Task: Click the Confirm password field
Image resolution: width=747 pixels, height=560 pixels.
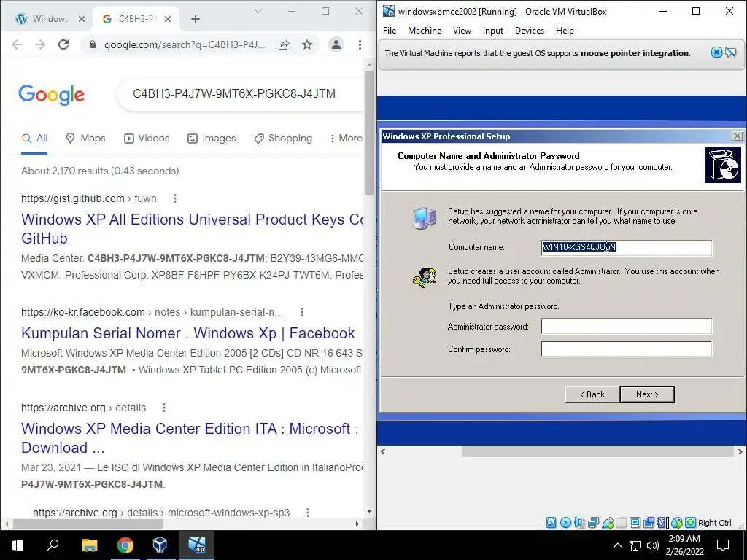Action: tap(626, 349)
